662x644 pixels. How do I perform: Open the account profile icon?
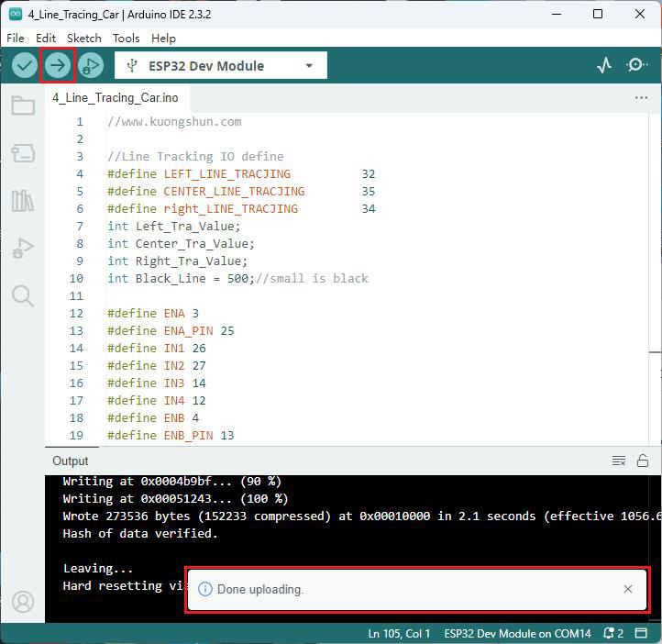[x=23, y=602]
